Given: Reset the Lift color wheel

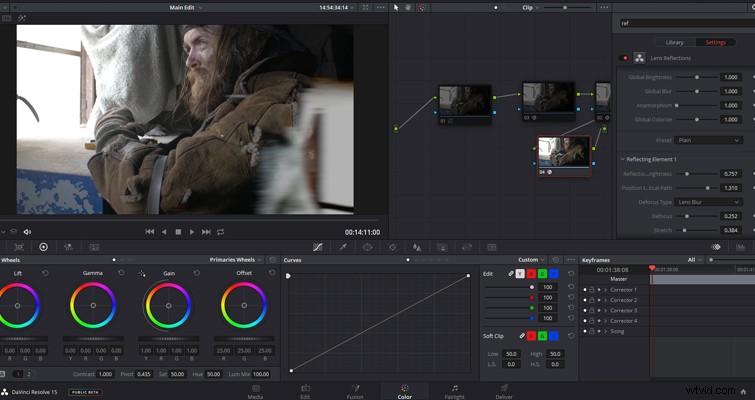Looking at the screenshot, I should [x=45, y=273].
